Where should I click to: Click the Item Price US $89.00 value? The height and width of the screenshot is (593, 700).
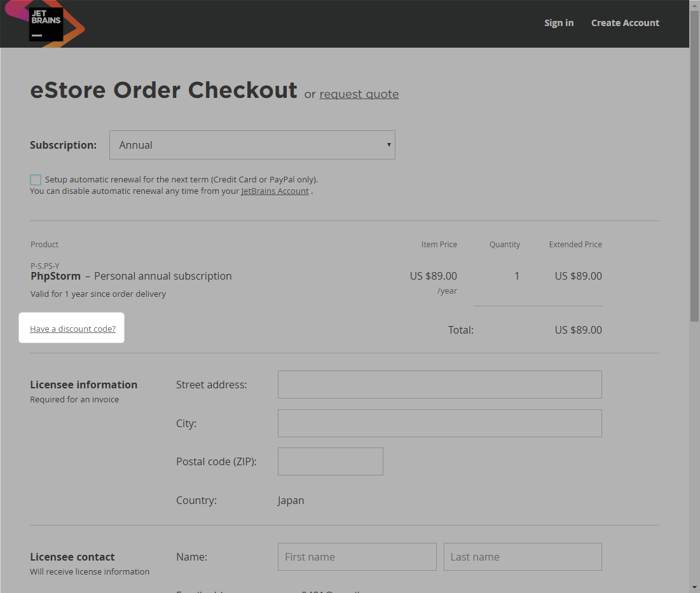point(433,276)
